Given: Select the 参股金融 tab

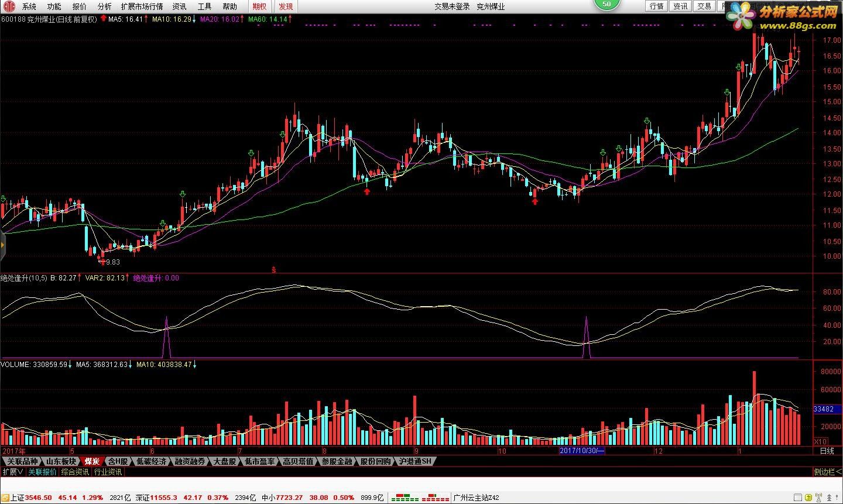Looking at the screenshot, I should [337, 461].
